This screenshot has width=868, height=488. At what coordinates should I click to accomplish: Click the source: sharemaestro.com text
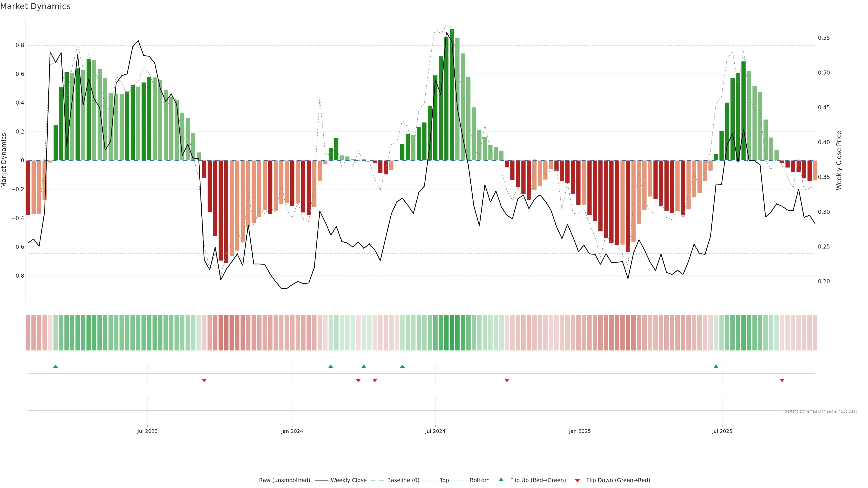821,411
